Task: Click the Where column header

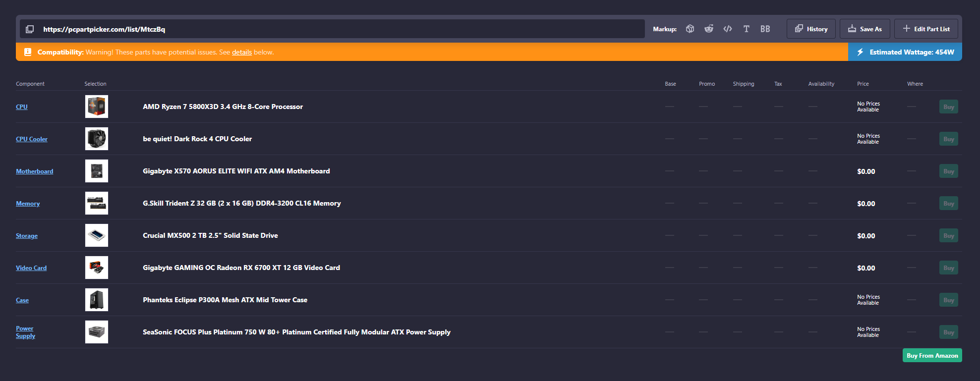Action: [915, 84]
